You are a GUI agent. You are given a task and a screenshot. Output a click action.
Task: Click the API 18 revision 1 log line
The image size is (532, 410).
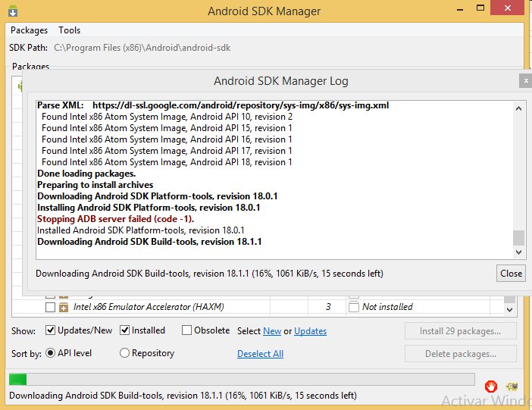click(x=167, y=162)
